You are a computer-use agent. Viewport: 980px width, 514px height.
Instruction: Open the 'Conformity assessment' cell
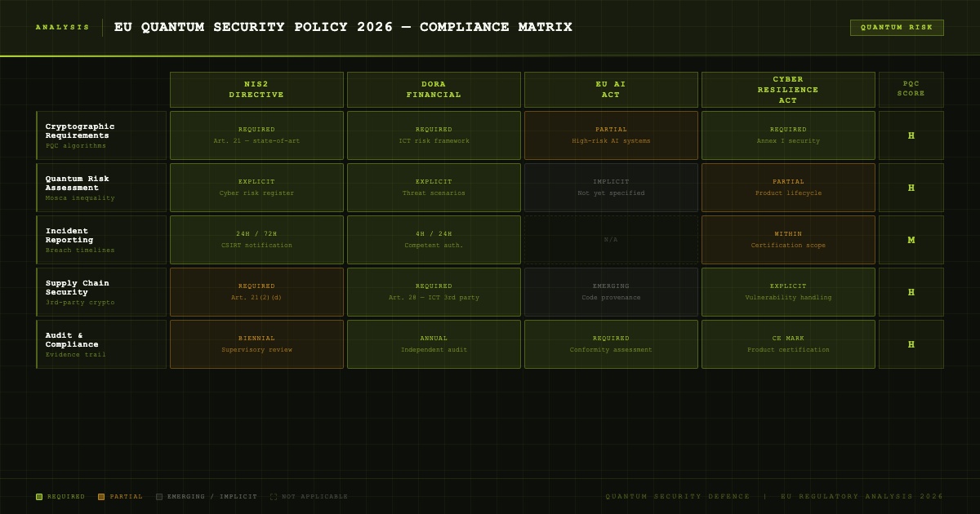click(x=611, y=344)
